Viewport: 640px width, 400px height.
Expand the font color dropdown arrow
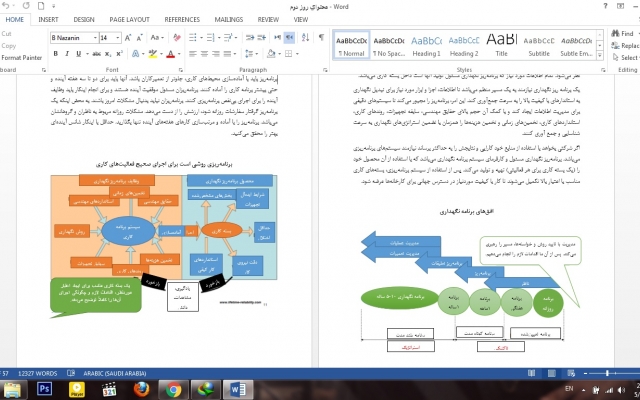179,53
